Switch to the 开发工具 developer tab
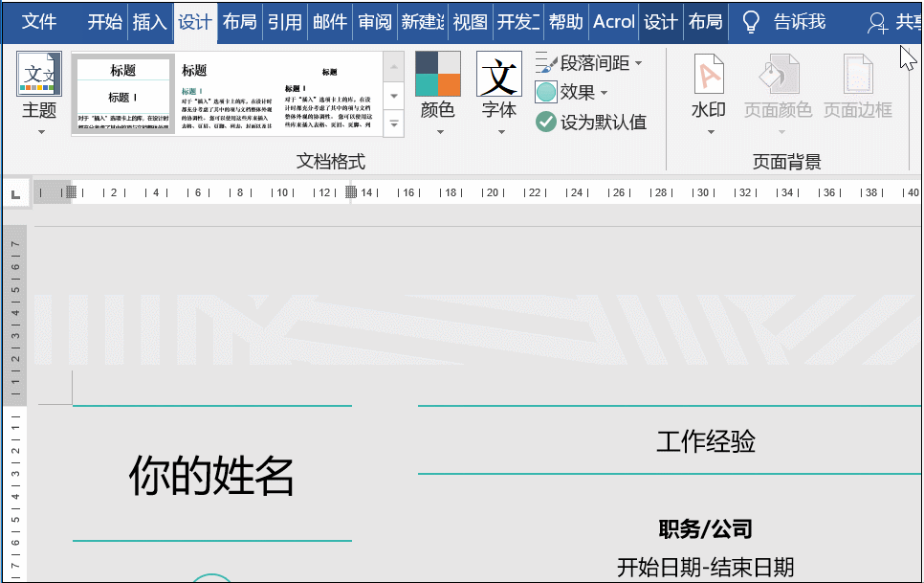This screenshot has width=924, height=583. tap(518, 22)
